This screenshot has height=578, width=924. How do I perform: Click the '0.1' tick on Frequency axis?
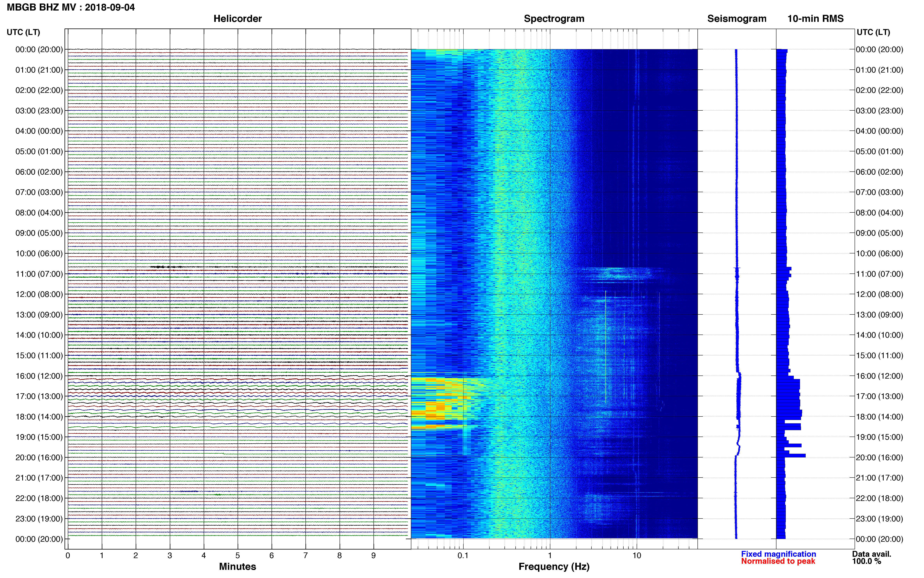(463, 555)
